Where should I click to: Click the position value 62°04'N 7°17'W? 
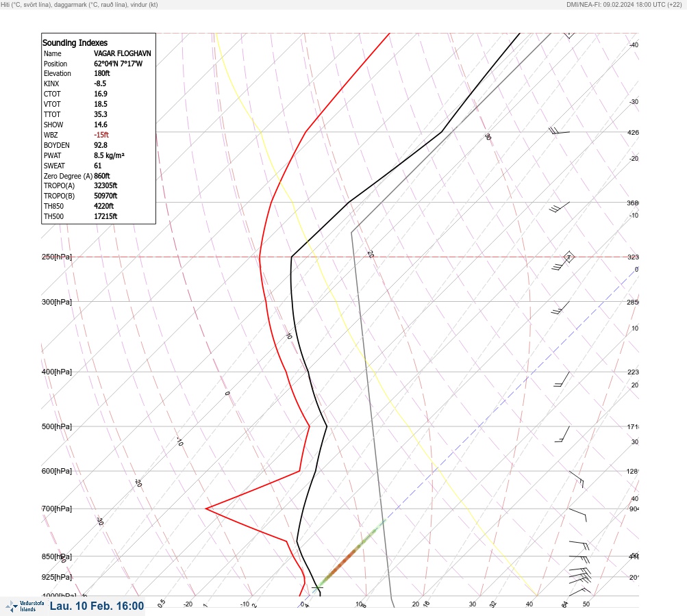(118, 64)
